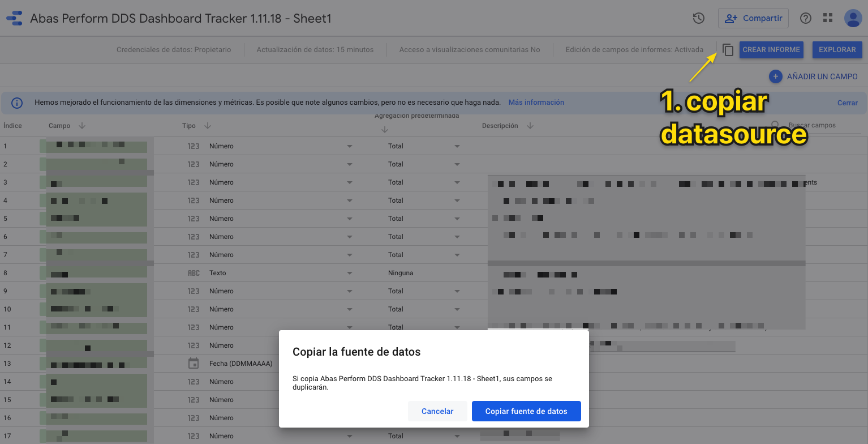Click the Texto type cell in row 8
Screen dimensions: 868x444
click(x=217, y=273)
